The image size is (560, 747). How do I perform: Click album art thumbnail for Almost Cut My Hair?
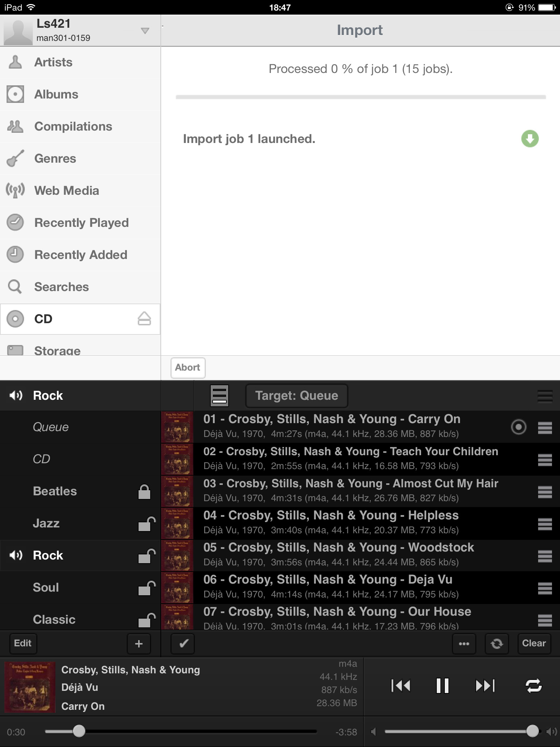177,491
